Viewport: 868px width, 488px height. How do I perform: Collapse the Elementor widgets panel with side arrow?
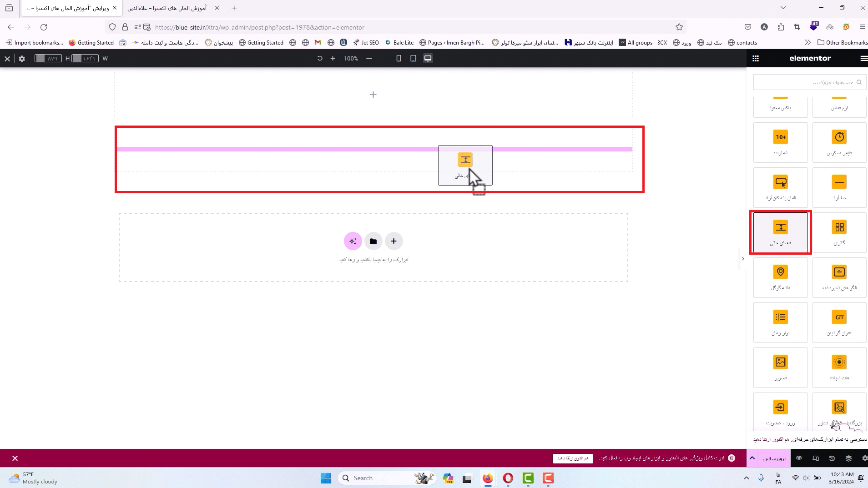[x=743, y=259]
